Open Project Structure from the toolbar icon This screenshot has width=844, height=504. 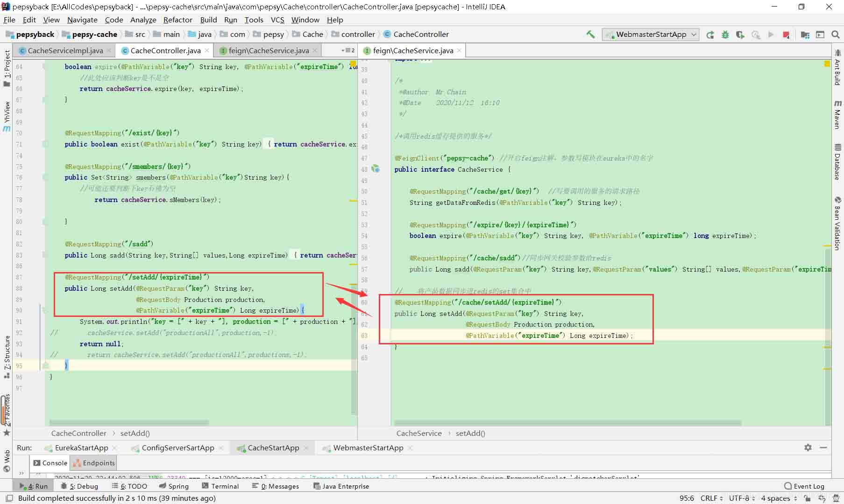point(805,35)
